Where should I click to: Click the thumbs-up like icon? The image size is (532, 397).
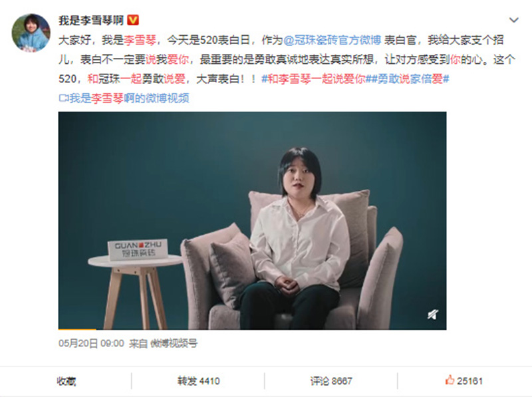[450, 380]
